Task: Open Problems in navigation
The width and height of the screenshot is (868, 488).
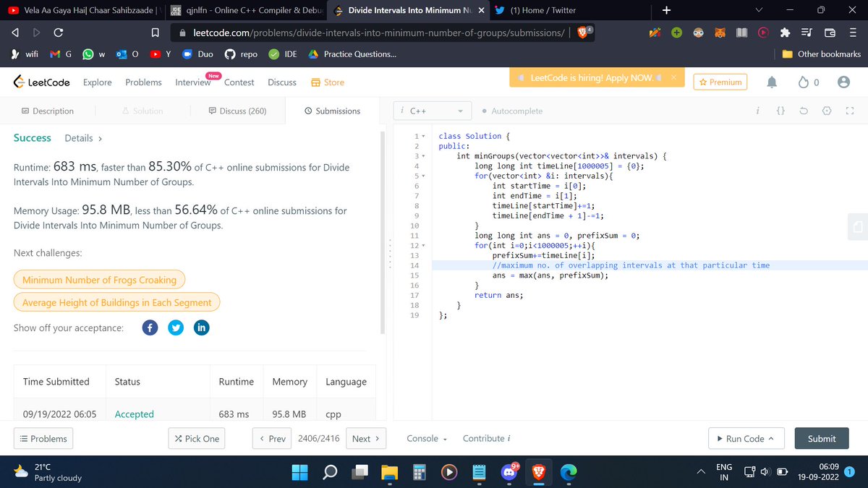Action: [143, 82]
